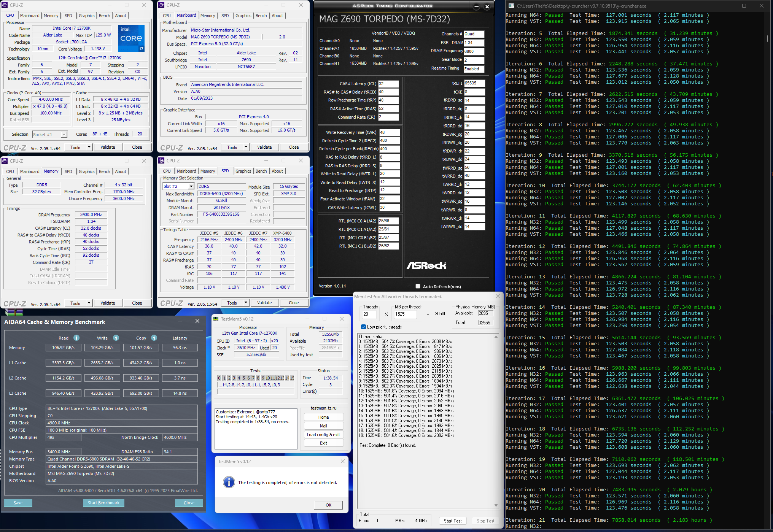Viewport: 773px width, 532px height.
Task: Click the TestMem5 title bar icon
Action: pyautogui.click(x=216, y=319)
